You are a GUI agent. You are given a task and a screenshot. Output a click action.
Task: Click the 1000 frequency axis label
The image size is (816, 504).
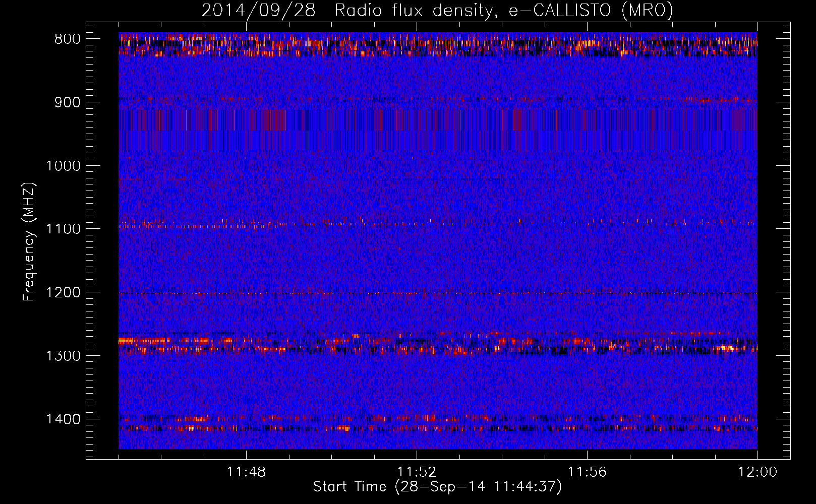click(x=63, y=166)
